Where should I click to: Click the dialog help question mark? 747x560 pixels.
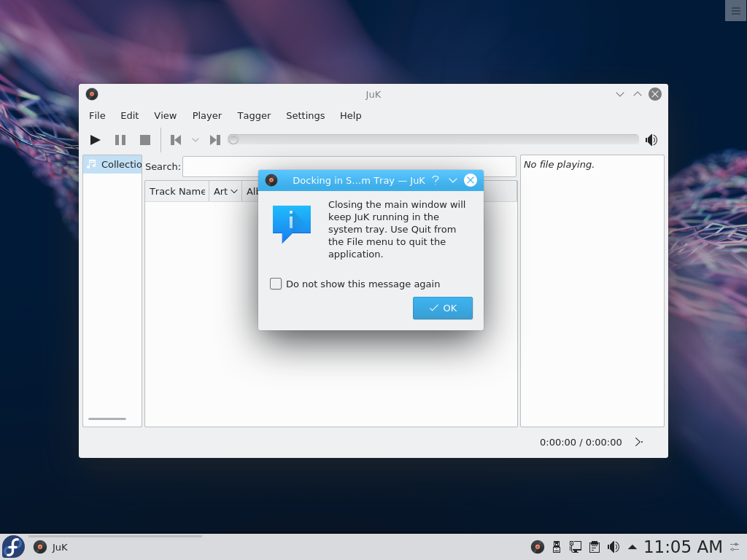pos(436,181)
